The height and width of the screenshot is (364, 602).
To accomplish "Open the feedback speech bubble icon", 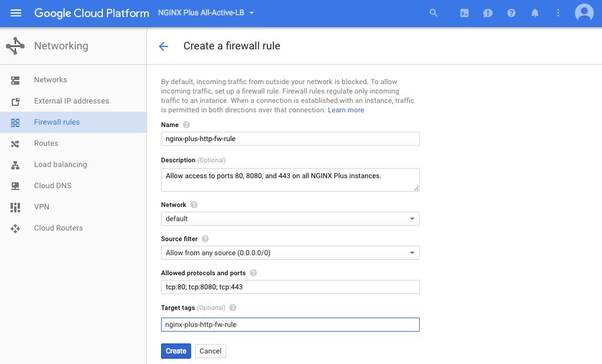I will tap(487, 12).
